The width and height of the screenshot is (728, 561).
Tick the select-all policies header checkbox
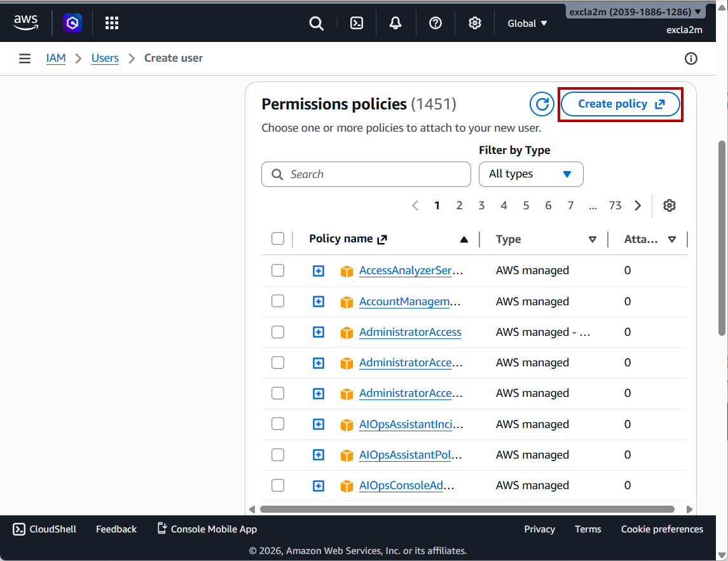(278, 239)
